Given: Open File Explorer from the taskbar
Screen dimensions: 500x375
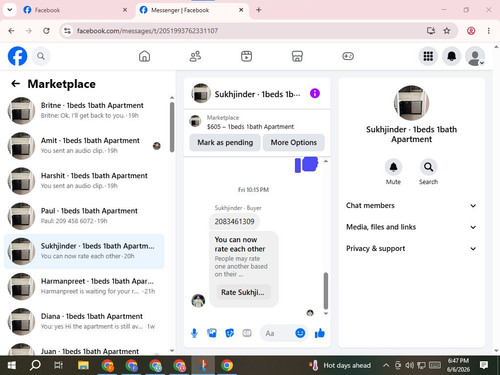Looking at the screenshot, I should 83,365.
